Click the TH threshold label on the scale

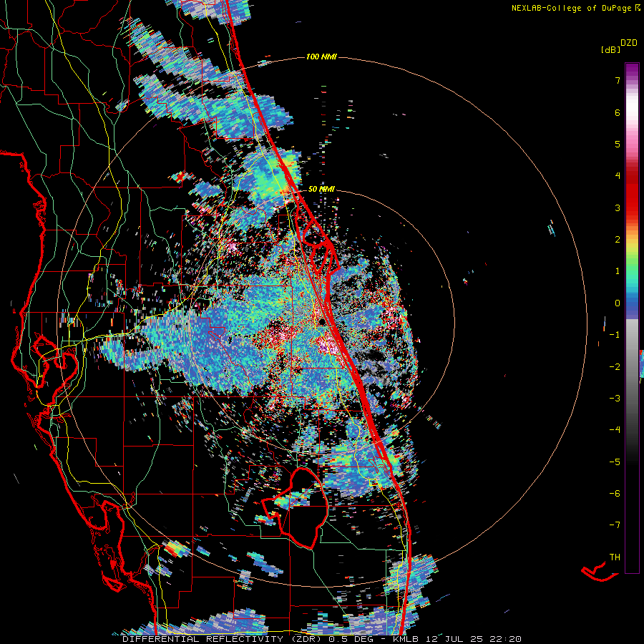tap(615, 557)
